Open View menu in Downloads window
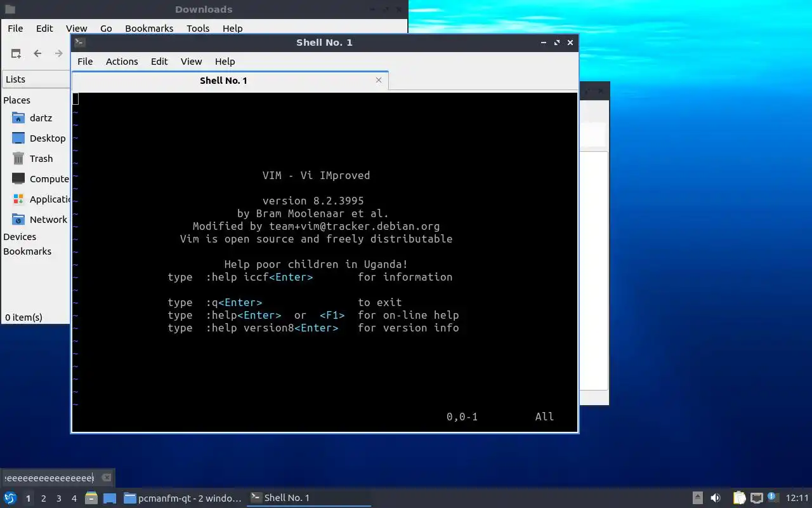The width and height of the screenshot is (812, 508). [76, 28]
